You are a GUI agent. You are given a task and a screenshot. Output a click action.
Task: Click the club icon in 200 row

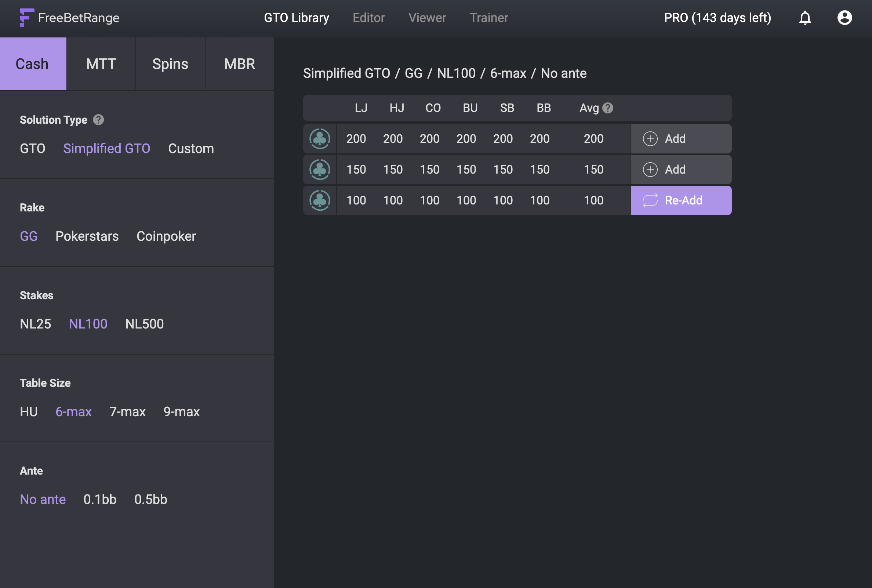point(319,139)
